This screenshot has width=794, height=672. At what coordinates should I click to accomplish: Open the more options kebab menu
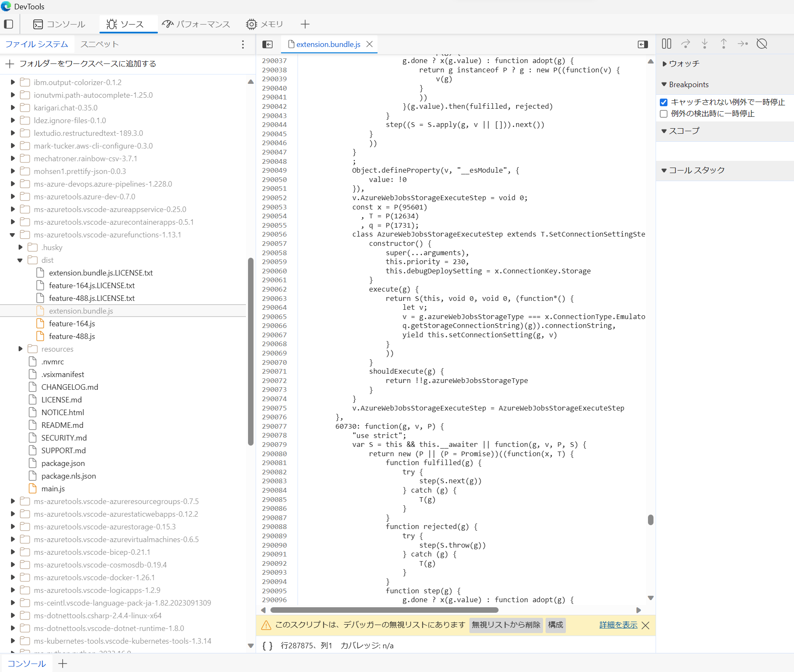[x=243, y=44]
